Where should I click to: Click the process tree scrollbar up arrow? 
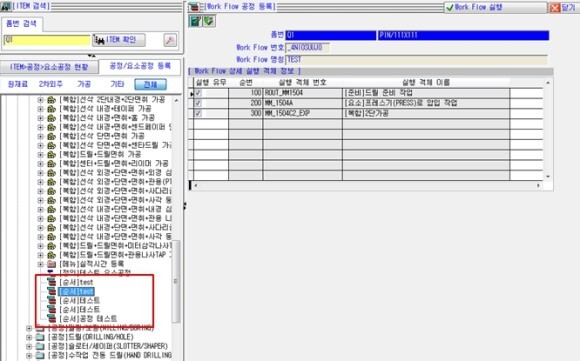click(x=176, y=100)
